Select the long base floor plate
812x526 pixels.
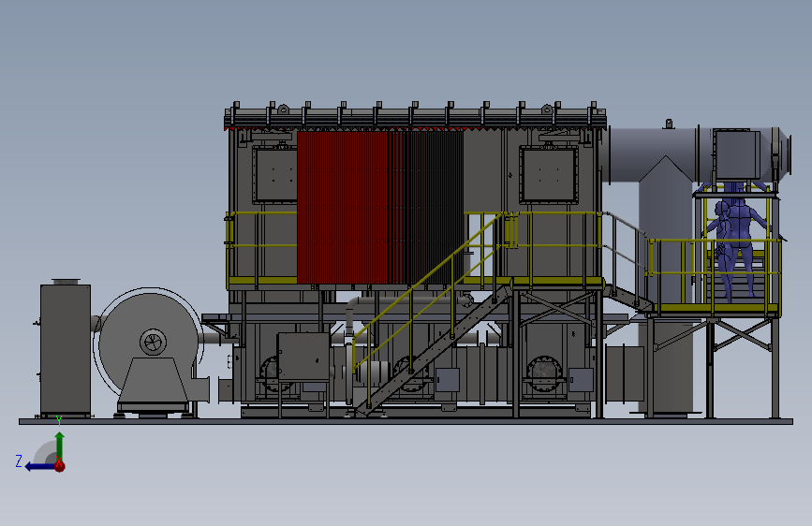coord(406,422)
